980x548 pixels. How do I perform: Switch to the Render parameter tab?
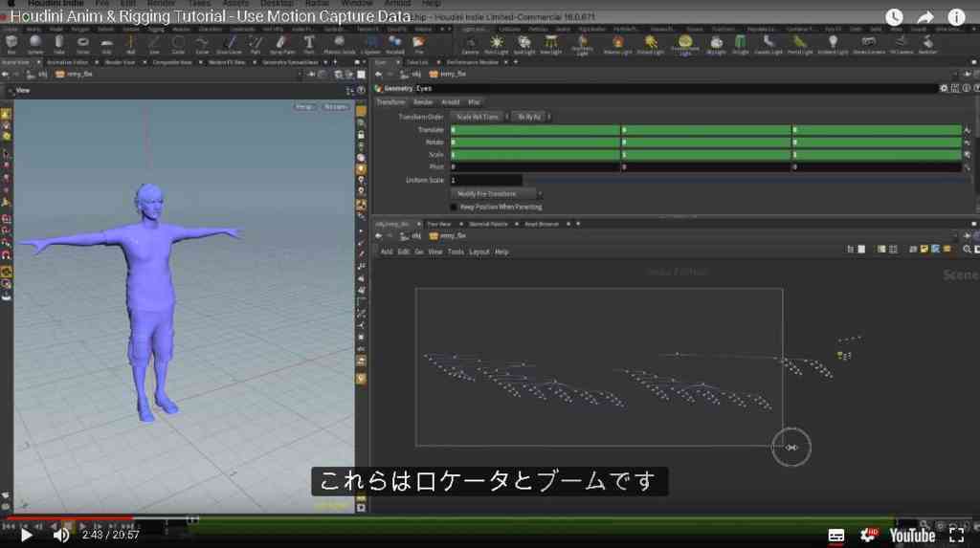(423, 101)
